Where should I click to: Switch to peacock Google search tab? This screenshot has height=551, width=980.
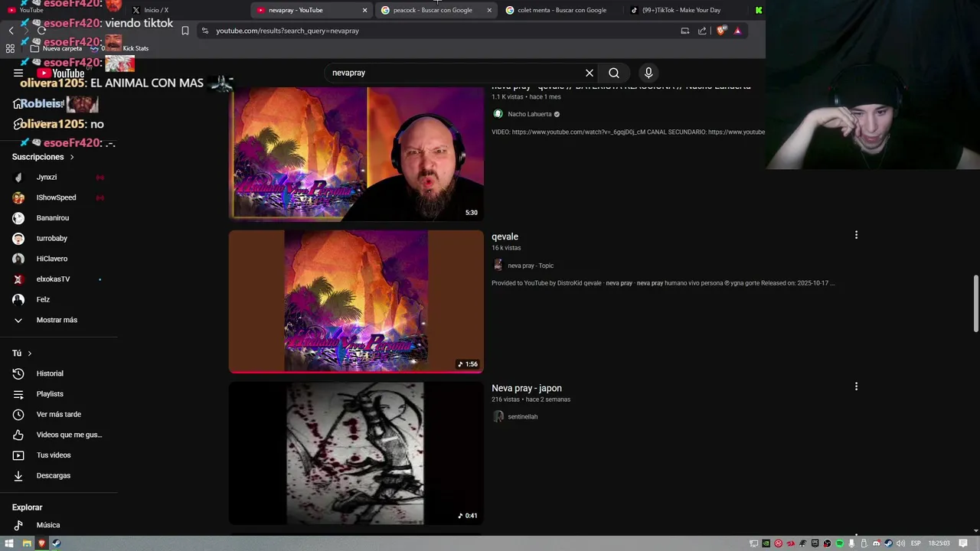click(433, 10)
